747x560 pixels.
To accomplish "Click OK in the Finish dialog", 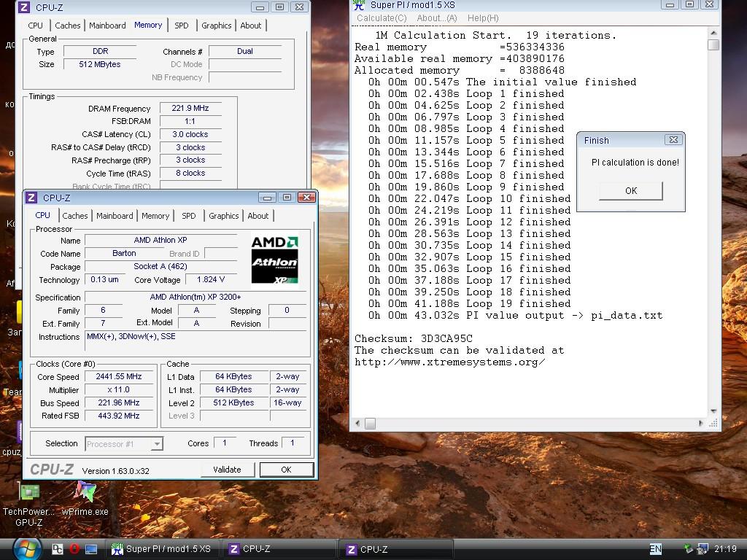I will point(631,190).
